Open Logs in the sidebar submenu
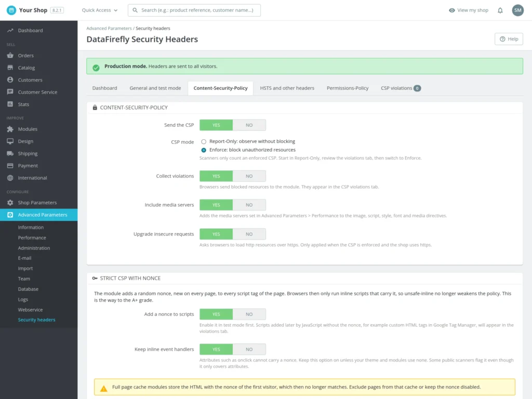Viewport: 532px width, 399px height. [23, 300]
